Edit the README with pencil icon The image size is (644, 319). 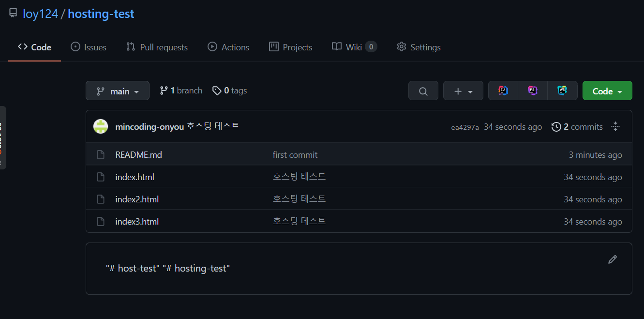613,259
